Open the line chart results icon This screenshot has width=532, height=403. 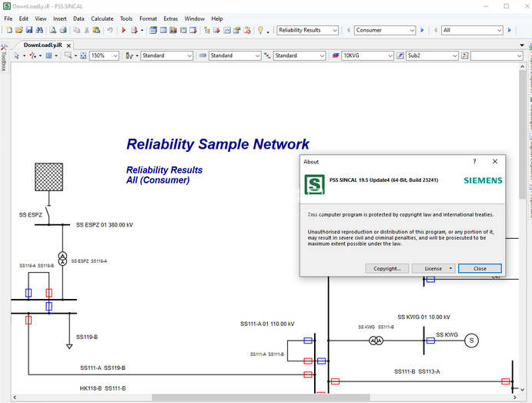point(227,30)
